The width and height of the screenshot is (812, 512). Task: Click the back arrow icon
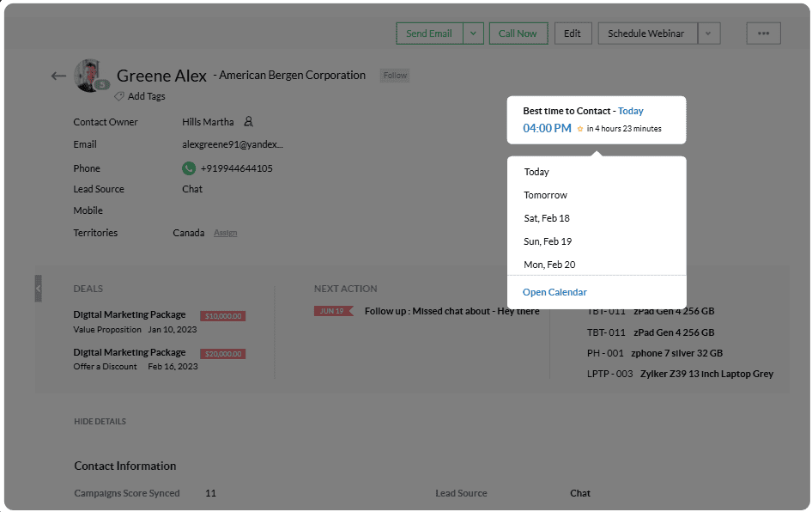tap(58, 76)
